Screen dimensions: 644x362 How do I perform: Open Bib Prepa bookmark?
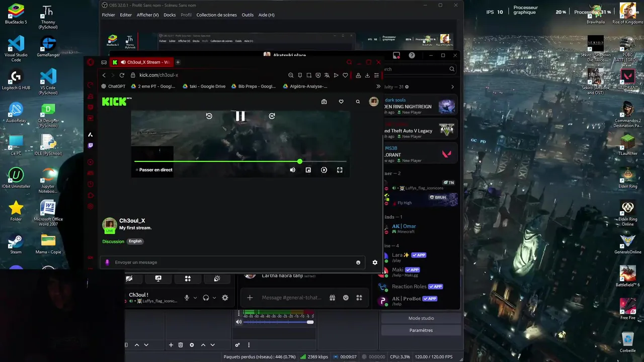[x=253, y=86]
